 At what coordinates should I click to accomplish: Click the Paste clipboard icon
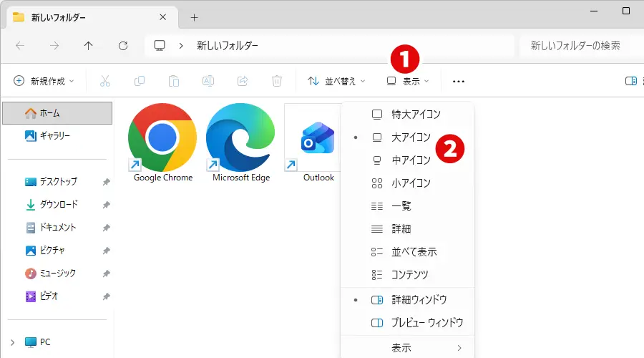[x=174, y=81]
